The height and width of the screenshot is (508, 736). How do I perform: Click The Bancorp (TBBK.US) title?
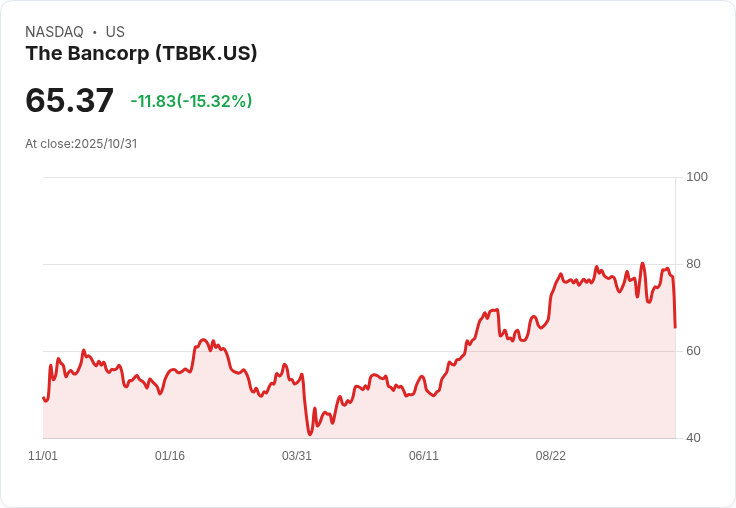(141, 54)
